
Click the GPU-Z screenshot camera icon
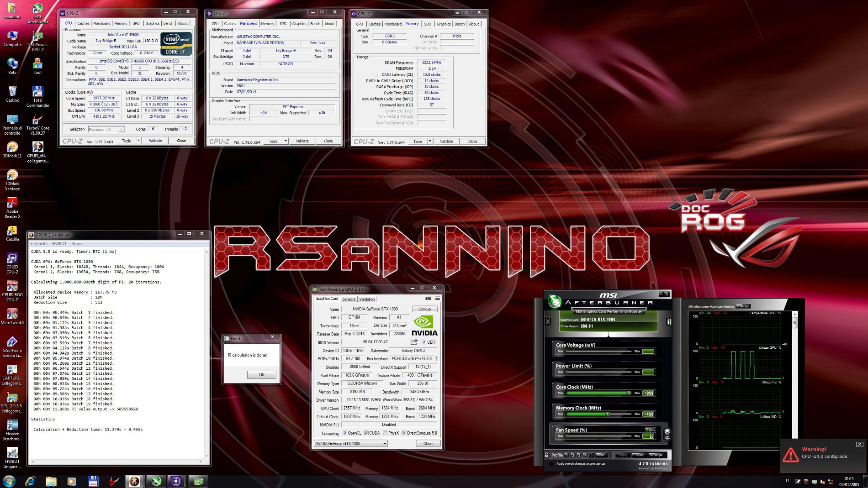pyautogui.click(x=428, y=299)
